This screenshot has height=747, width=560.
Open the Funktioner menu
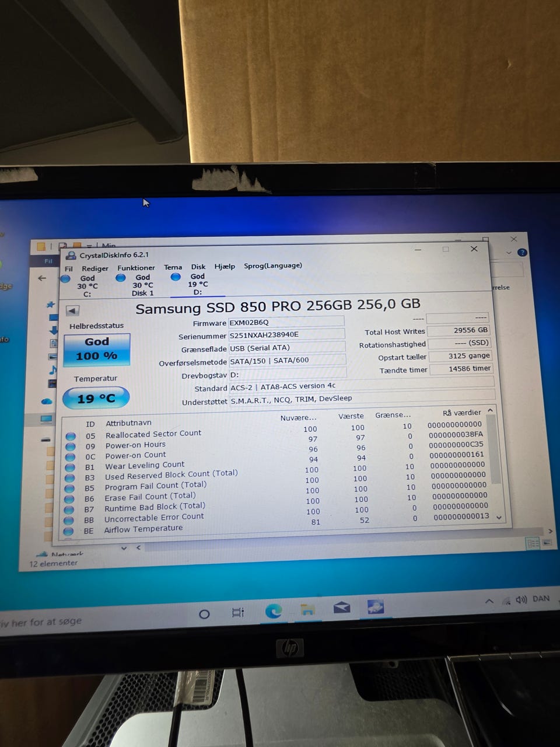(x=136, y=268)
